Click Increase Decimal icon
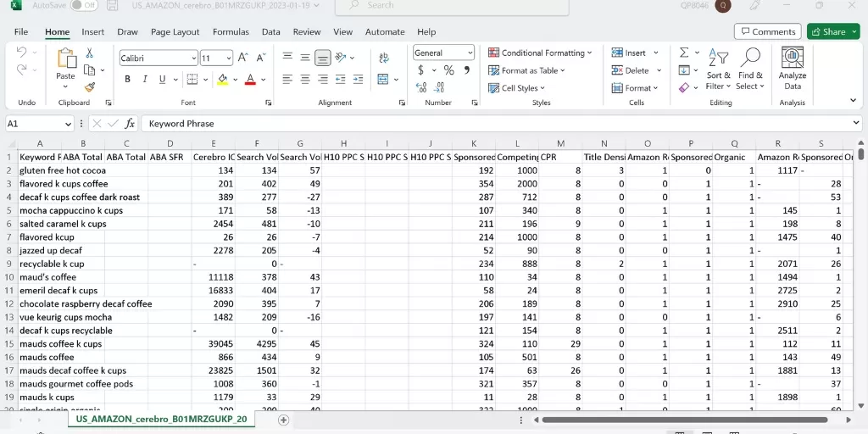The image size is (868, 434). (x=421, y=87)
